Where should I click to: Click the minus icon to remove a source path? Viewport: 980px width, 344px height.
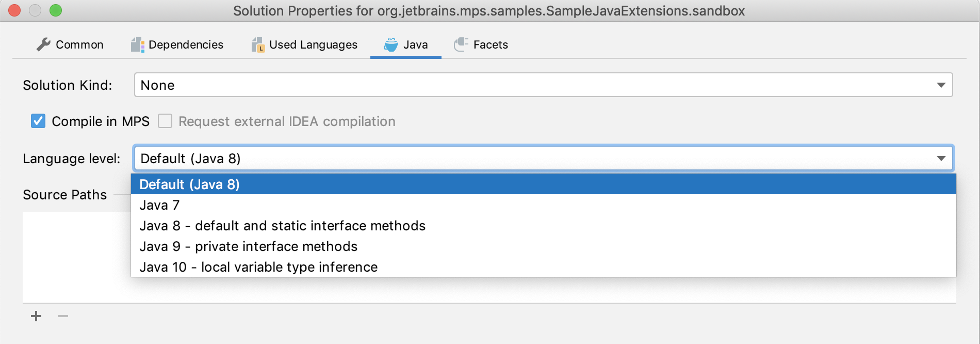[x=63, y=316]
